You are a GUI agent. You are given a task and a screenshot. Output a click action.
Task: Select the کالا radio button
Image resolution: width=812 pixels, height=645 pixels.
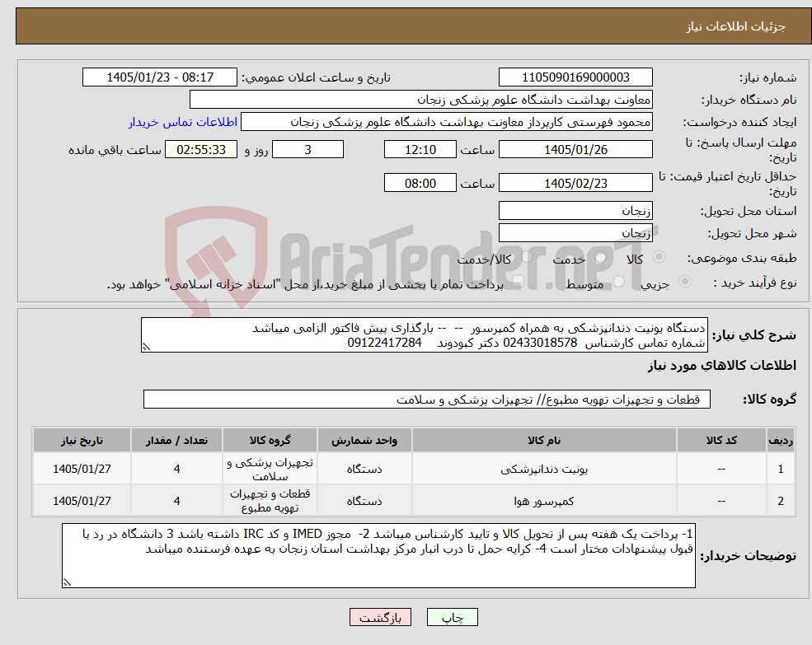click(659, 257)
